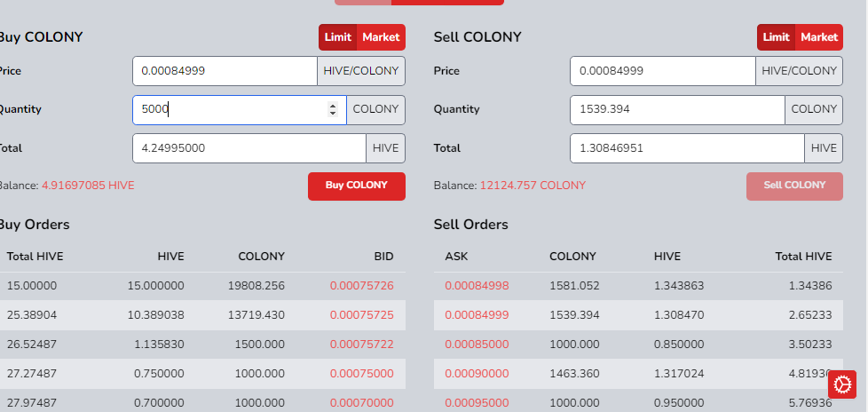Select ask price 0.00085000 in sell orders

click(x=477, y=344)
